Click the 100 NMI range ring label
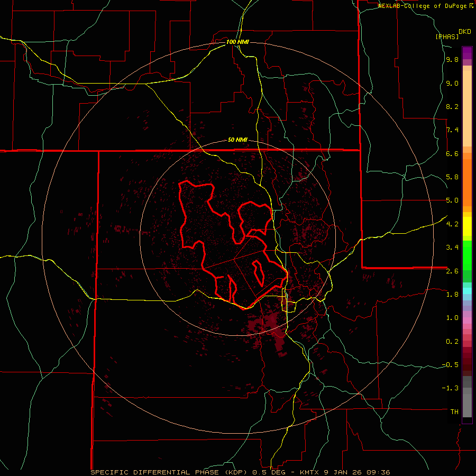Screen dimensions: 476x476 pos(237,42)
